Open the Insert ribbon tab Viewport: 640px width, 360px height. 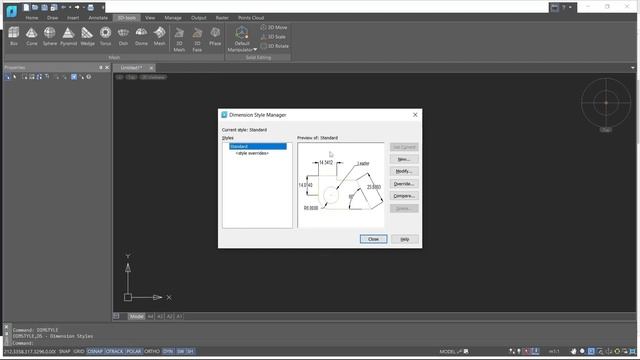pos(73,18)
